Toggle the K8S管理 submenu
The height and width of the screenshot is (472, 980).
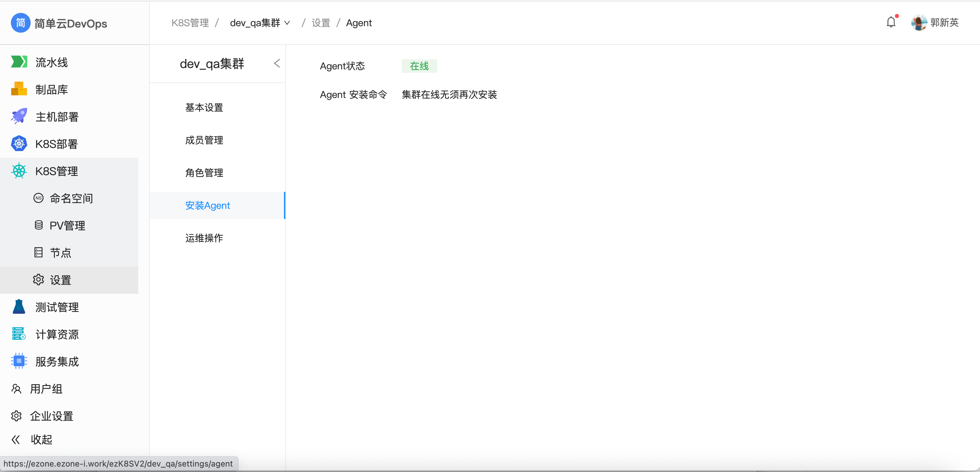click(56, 171)
